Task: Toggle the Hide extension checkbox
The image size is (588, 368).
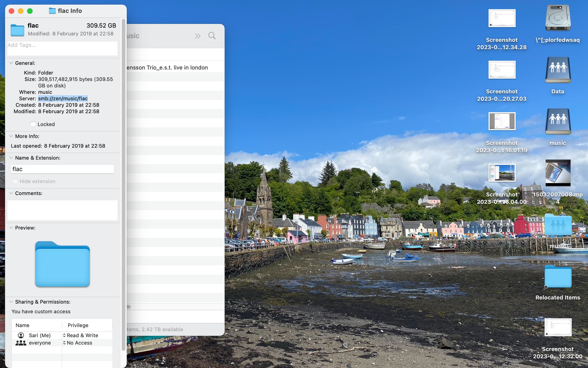Action: click(15, 181)
